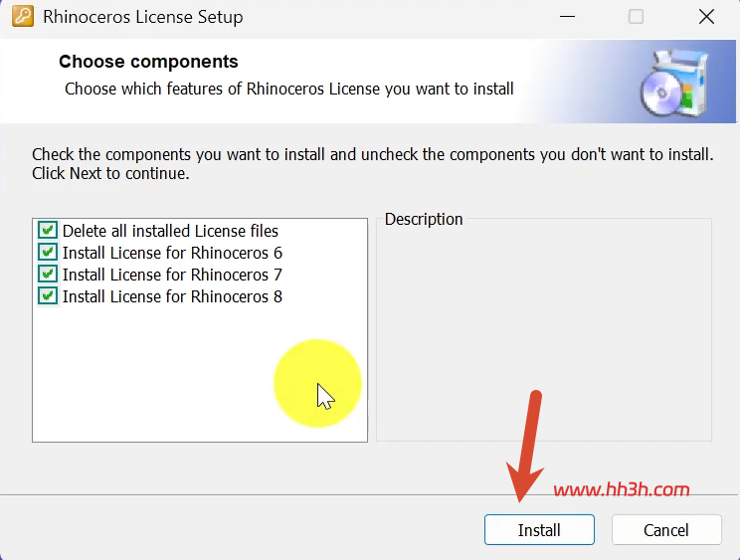Select the 'Install License for Rhinoceros 7' label

pos(172,275)
